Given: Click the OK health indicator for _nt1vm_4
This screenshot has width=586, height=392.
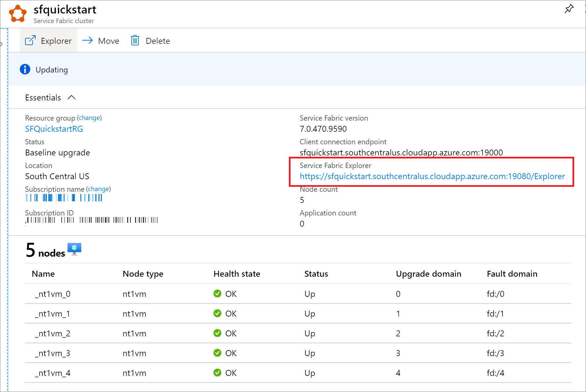Looking at the screenshot, I should click(217, 373).
